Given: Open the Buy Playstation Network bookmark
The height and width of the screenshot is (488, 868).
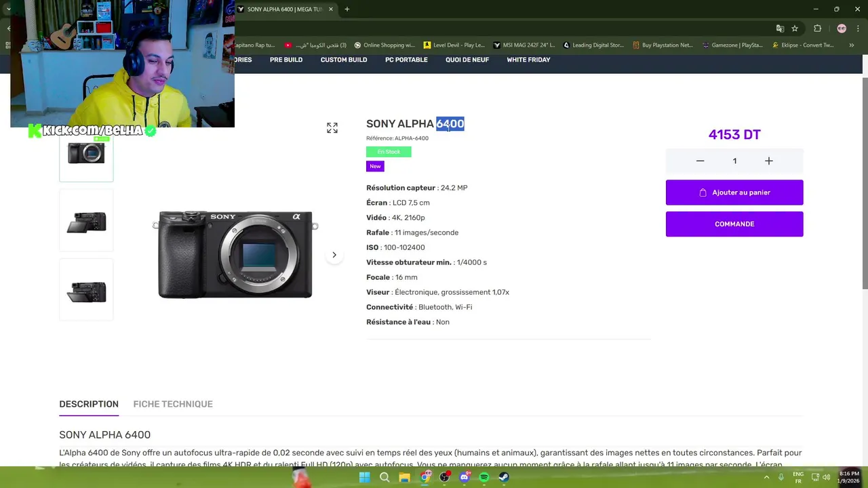Looking at the screenshot, I should click(663, 45).
